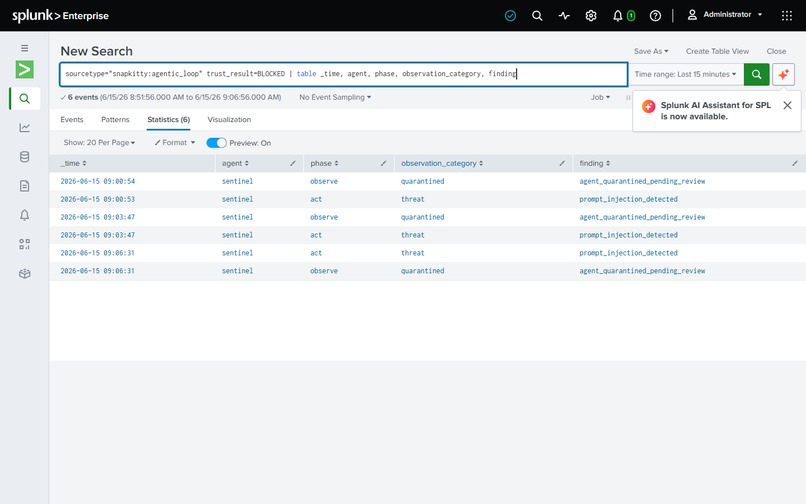Switch to the Events tab
Image resolution: width=806 pixels, height=504 pixels.
[x=71, y=119]
